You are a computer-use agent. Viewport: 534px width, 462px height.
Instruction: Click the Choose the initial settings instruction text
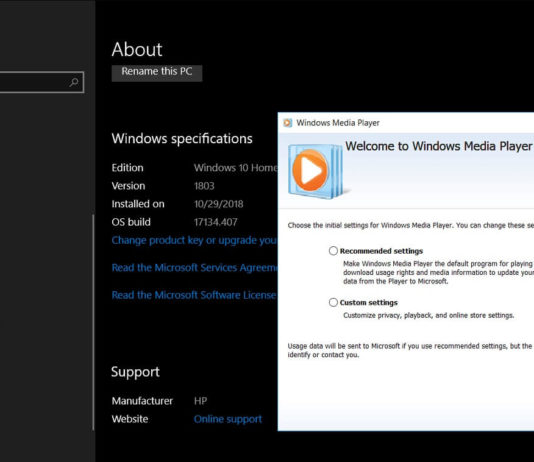click(x=411, y=225)
